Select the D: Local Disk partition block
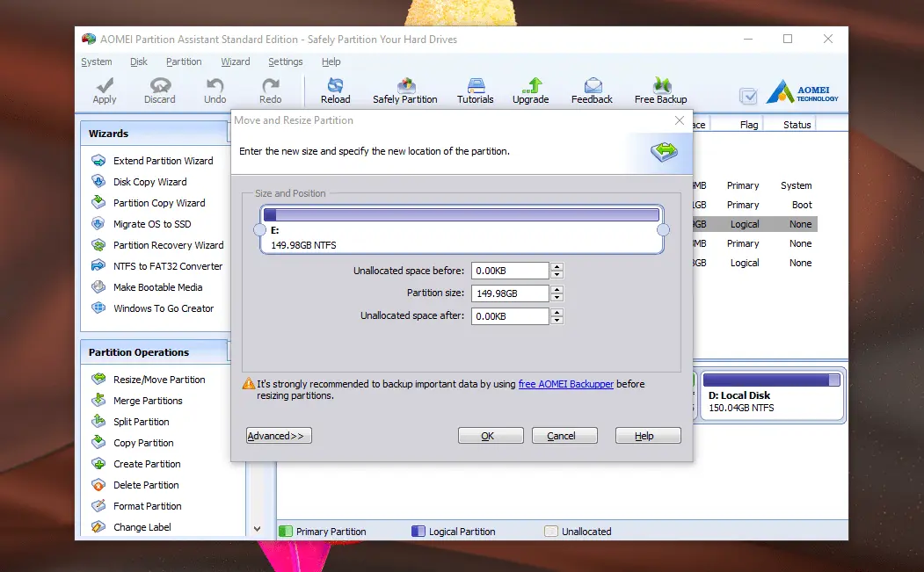The width and height of the screenshot is (924, 572). point(772,395)
